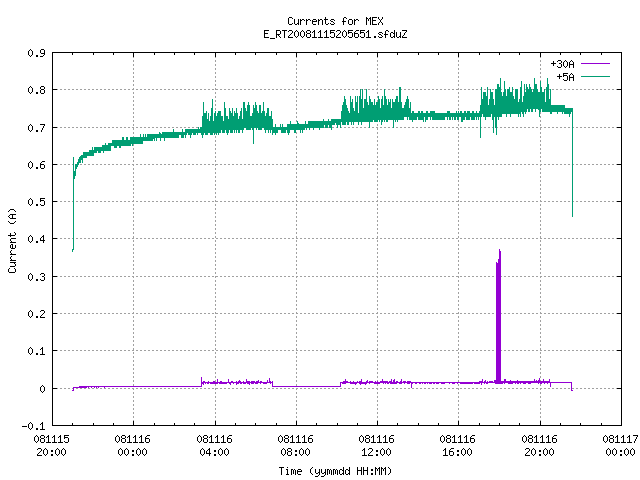Click the purple +30A legend line sample
Image resolution: width=640 pixels, height=480 pixels.
[x=595, y=64]
